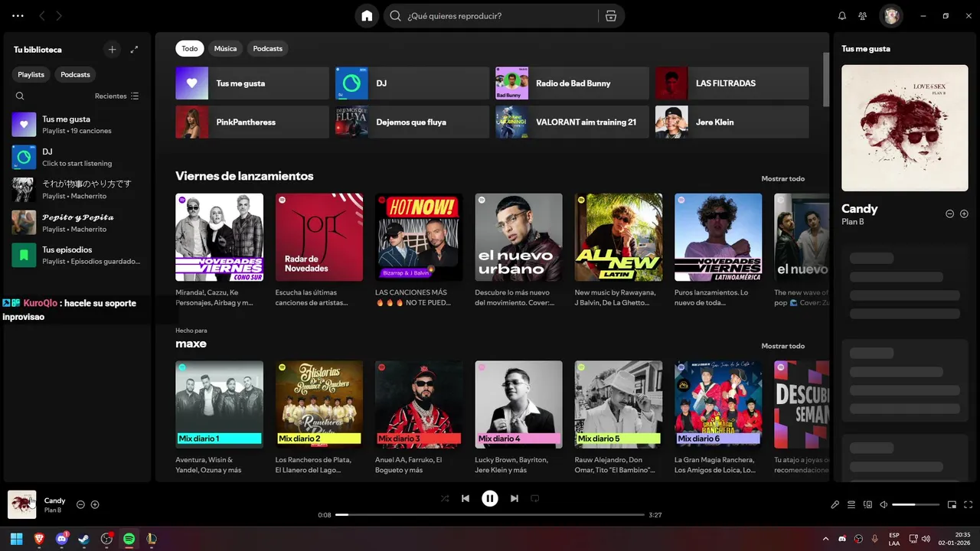Click Mostrar todo for Viernes de lanzamientos
This screenshot has height=551, width=980.
pyautogui.click(x=782, y=178)
